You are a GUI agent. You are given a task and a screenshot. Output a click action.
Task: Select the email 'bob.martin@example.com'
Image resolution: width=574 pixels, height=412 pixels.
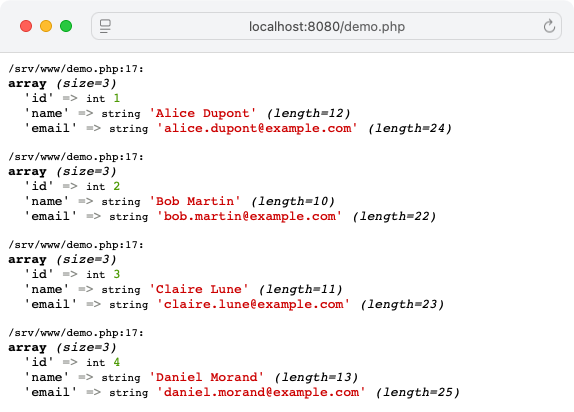pos(250,216)
